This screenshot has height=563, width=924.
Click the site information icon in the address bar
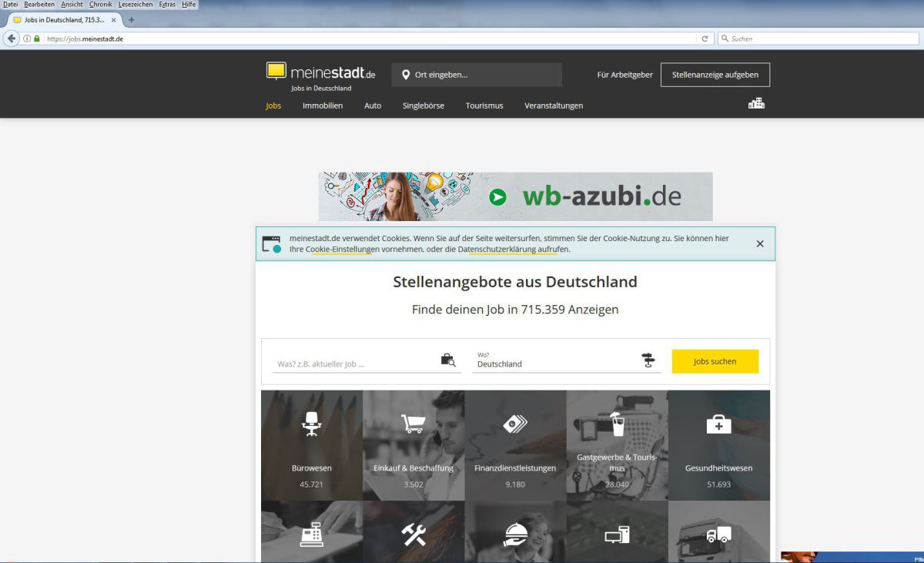26,39
